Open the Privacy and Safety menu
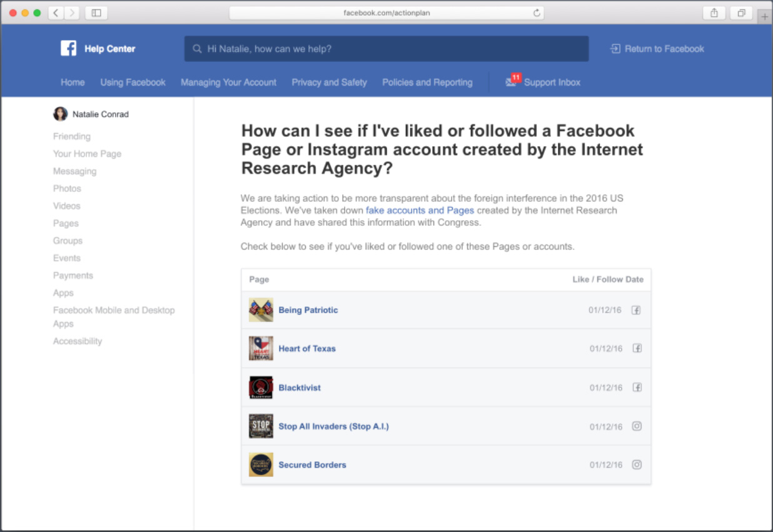Viewport: 773px width, 532px height. [x=329, y=83]
